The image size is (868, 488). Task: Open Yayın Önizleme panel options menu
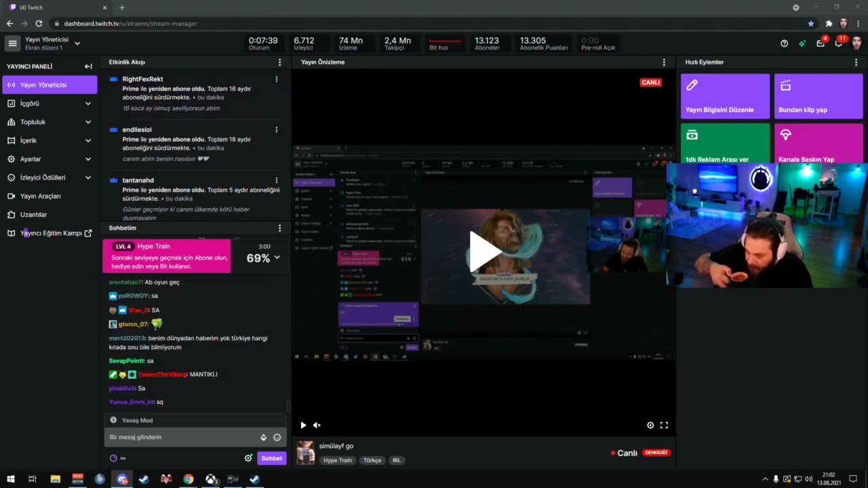click(x=664, y=62)
